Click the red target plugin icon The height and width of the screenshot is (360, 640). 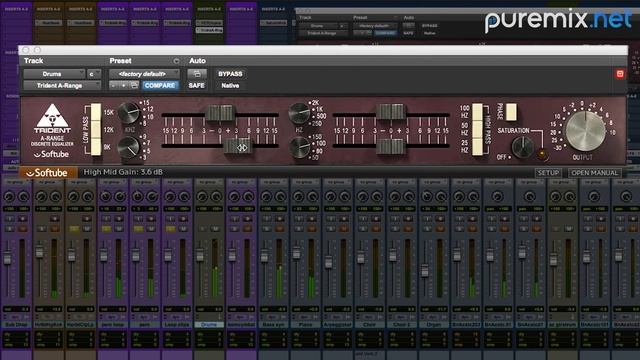click(620, 74)
